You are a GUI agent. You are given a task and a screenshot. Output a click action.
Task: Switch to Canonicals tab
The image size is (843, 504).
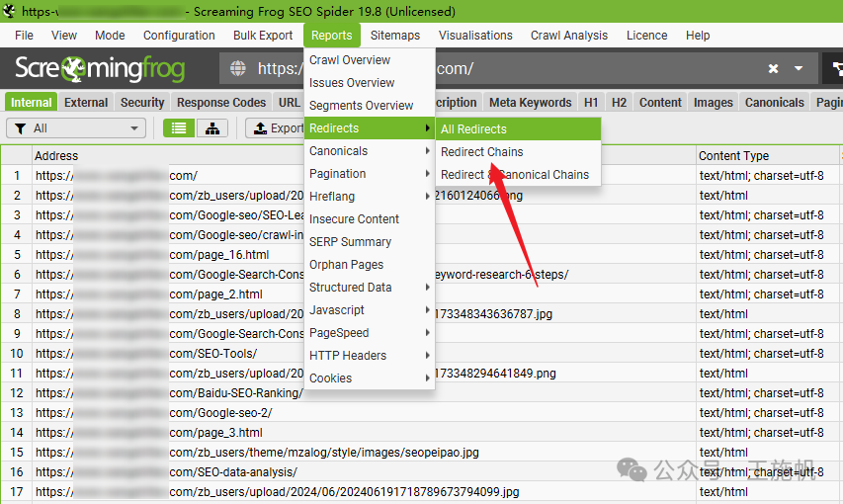[x=774, y=102]
